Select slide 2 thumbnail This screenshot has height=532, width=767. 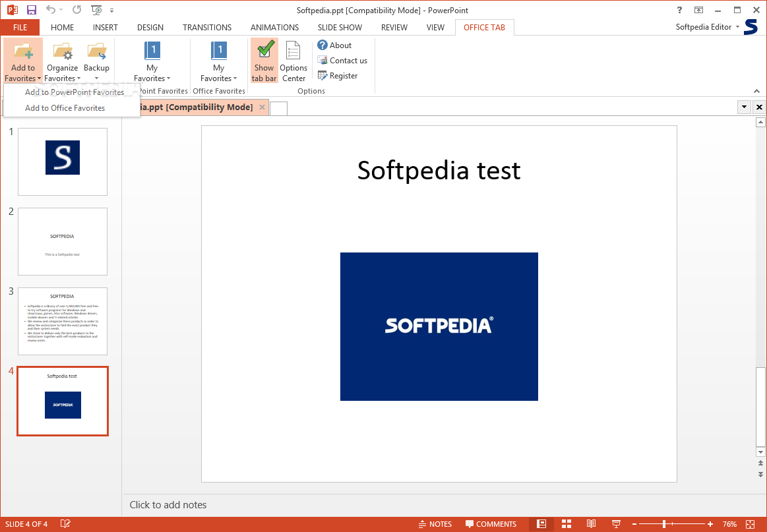click(x=63, y=241)
